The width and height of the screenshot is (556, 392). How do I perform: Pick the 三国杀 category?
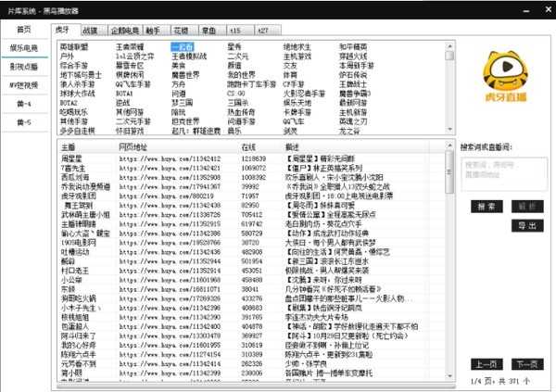point(238,103)
